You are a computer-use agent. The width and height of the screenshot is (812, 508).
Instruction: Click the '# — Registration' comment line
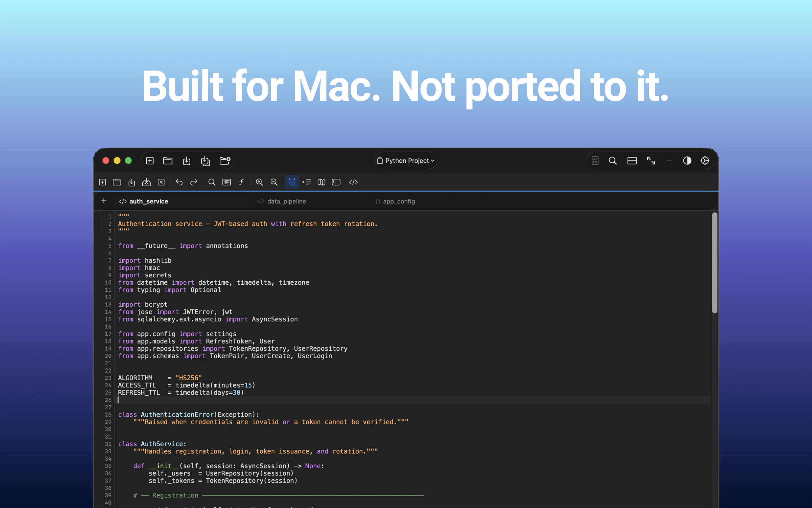click(279, 495)
